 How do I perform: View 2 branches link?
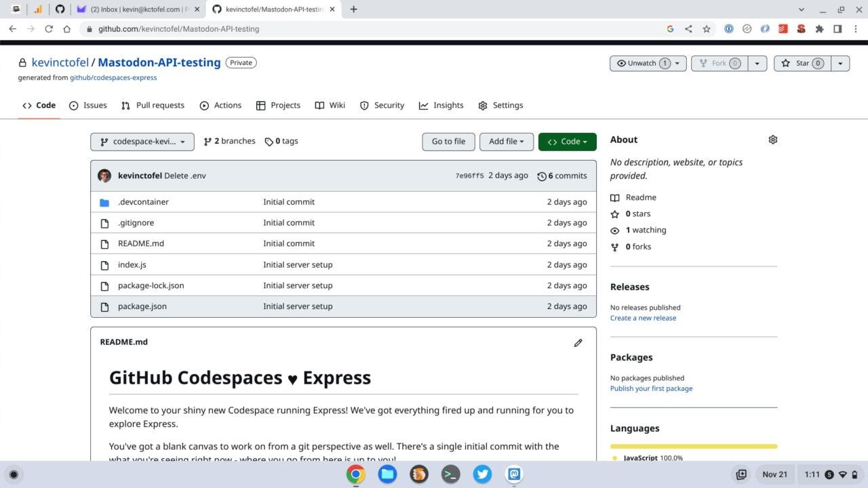229,141
